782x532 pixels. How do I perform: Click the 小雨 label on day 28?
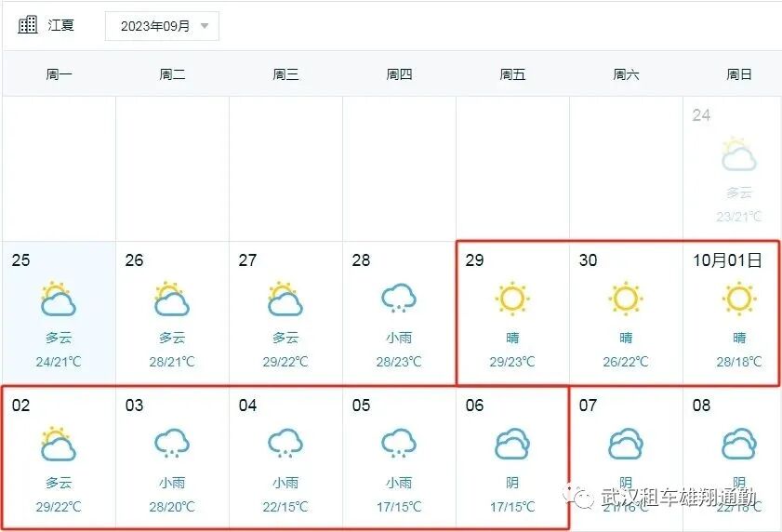(x=399, y=338)
